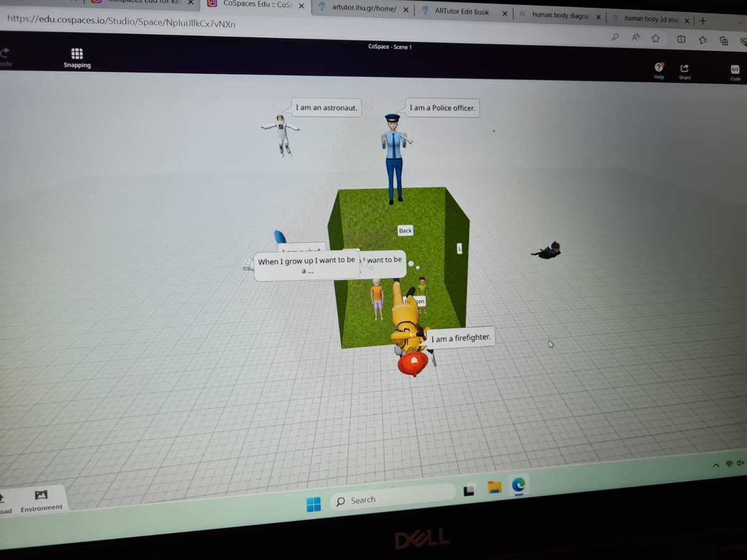Click the Wi-Fi network tray icon
747x560 pixels.
tap(728, 464)
